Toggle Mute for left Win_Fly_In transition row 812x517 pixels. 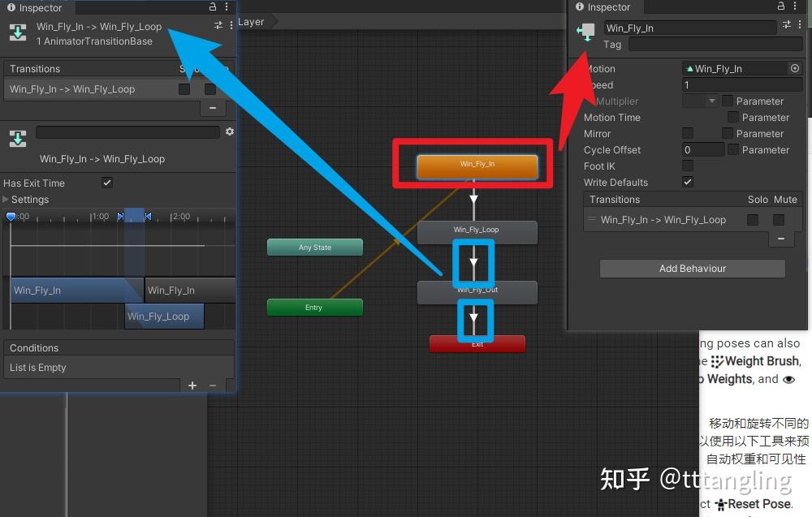tap(209, 89)
